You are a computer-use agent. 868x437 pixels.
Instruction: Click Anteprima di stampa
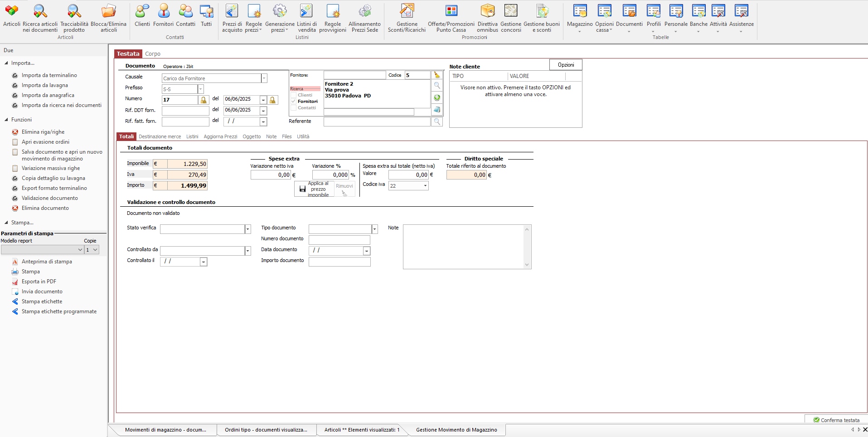coord(47,262)
